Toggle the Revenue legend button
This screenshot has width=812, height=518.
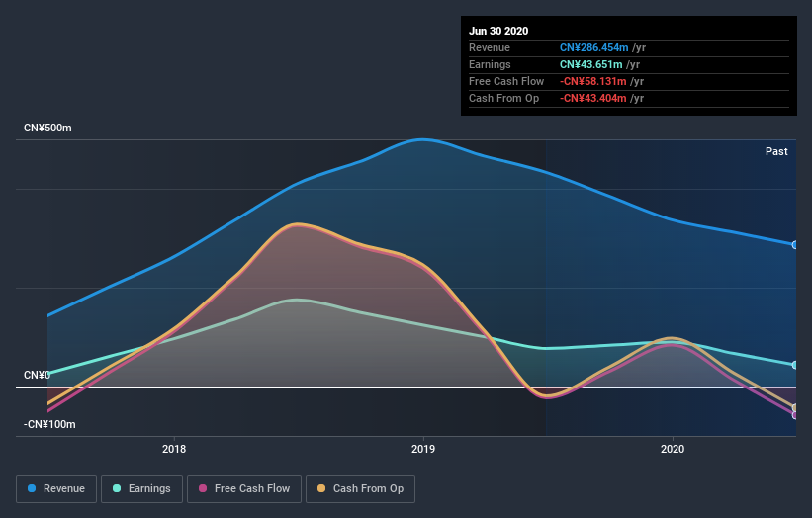coord(56,489)
